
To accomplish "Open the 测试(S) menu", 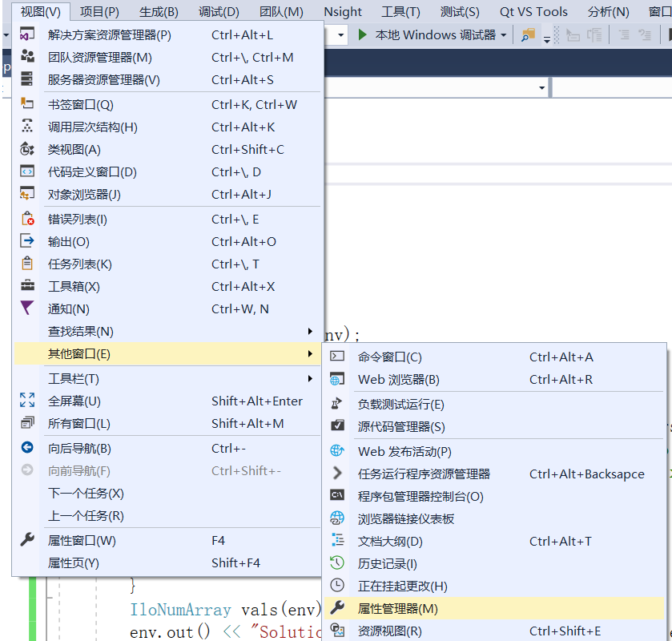I will point(460,11).
